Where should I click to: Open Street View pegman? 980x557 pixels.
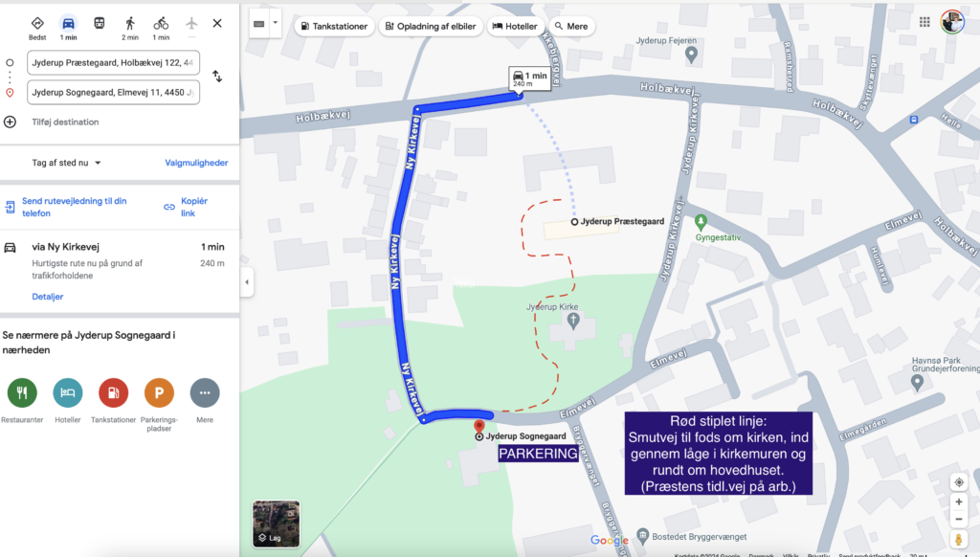pyautogui.click(x=959, y=540)
